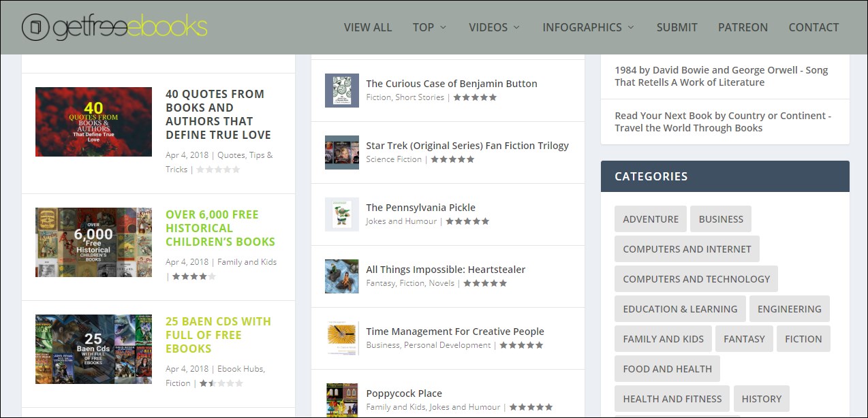Screen dimensions: 868x418
Task: Click the Star Trek Fan Fiction thumbnail
Action: pyautogui.click(x=341, y=152)
